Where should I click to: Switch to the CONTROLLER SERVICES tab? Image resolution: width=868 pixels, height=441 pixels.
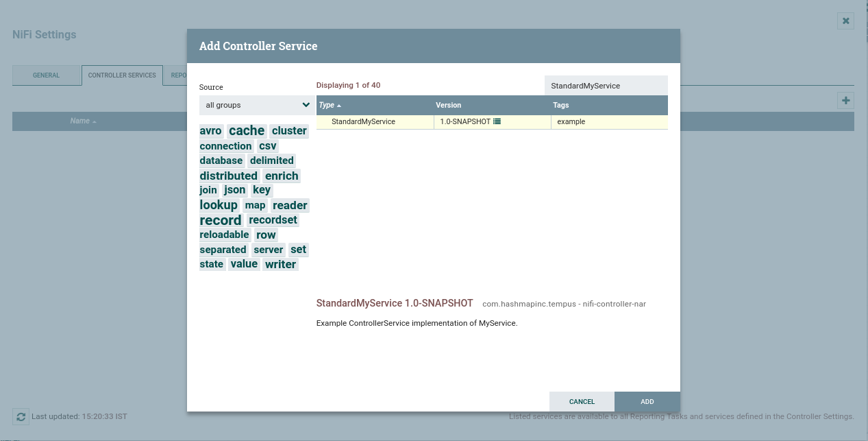tap(122, 75)
